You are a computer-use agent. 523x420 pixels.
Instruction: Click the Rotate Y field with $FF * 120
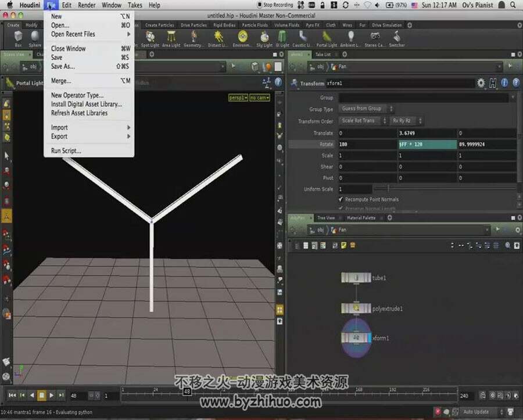click(427, 144)
